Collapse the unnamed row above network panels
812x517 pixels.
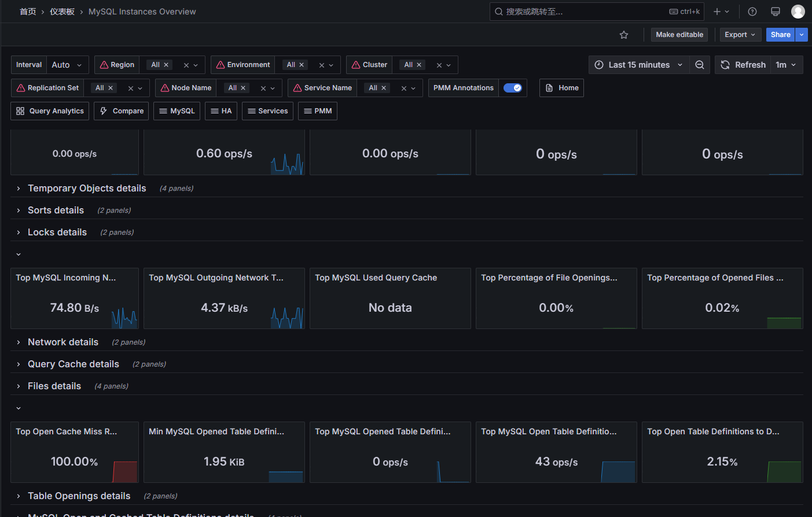click(19, 254)
